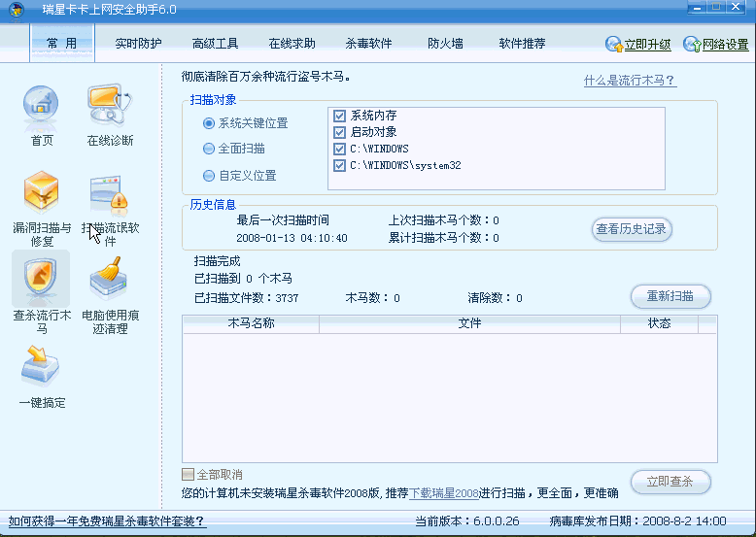Screen dimensions: 756x537
Task: Click 重新扫描 rescan button
Action: 670,296
